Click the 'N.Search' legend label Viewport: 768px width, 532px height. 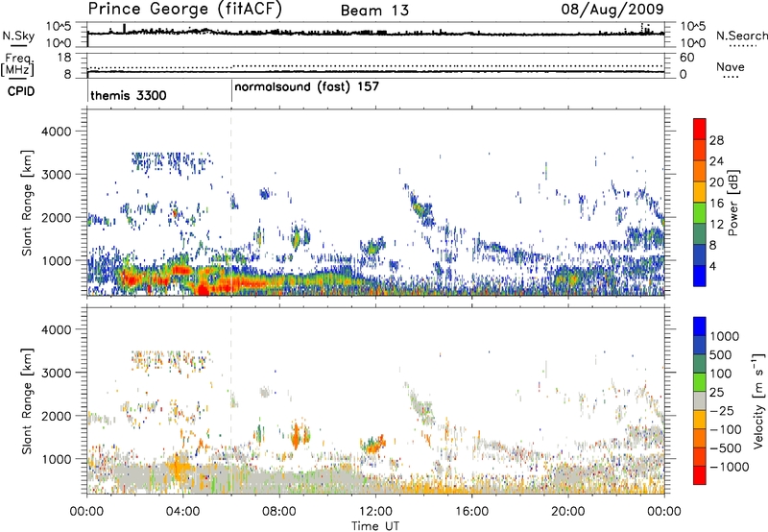(742, 36)
